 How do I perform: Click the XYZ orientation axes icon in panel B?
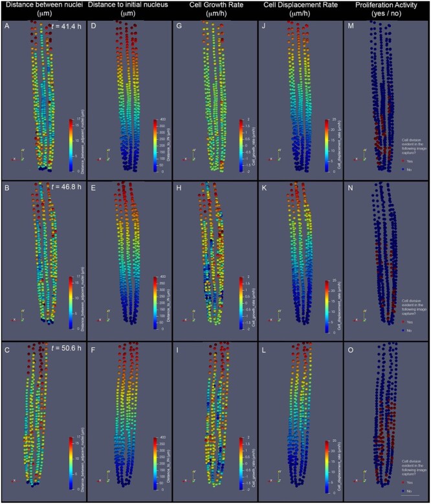pos(19,316)
